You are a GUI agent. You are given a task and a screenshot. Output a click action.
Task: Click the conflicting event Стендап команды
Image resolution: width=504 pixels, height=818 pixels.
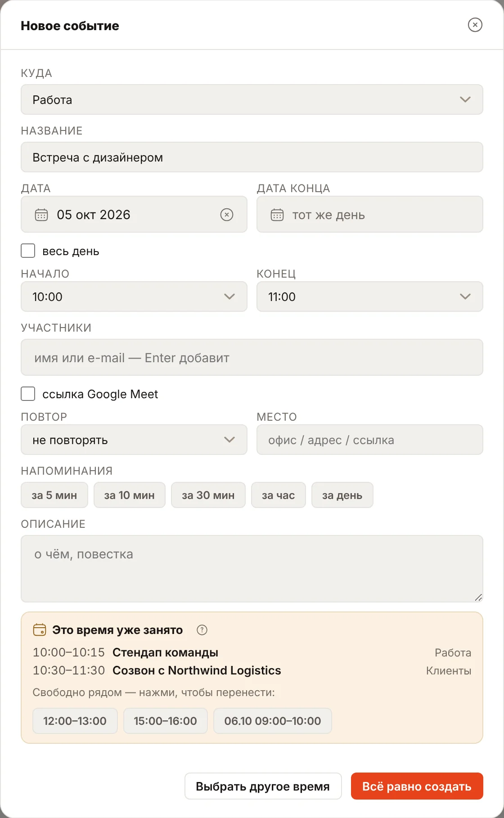(x=166, y=652)
